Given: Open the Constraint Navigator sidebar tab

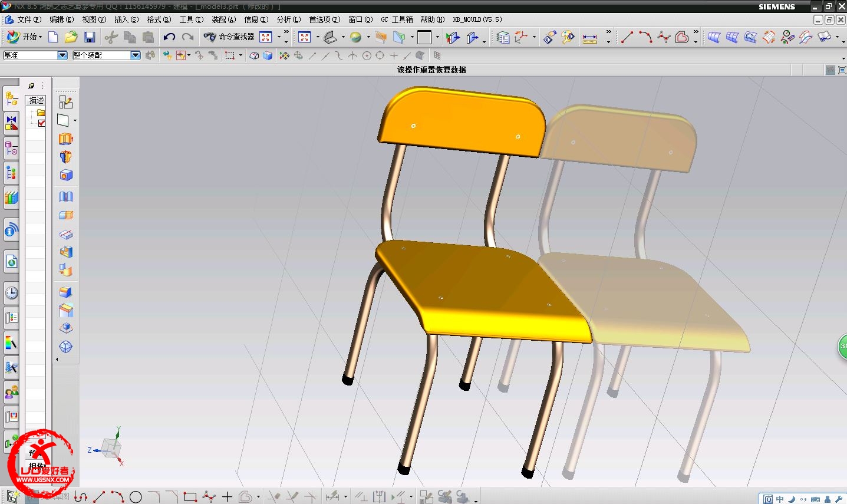Looking at the screenshot, I should click(x=11, y=123).
